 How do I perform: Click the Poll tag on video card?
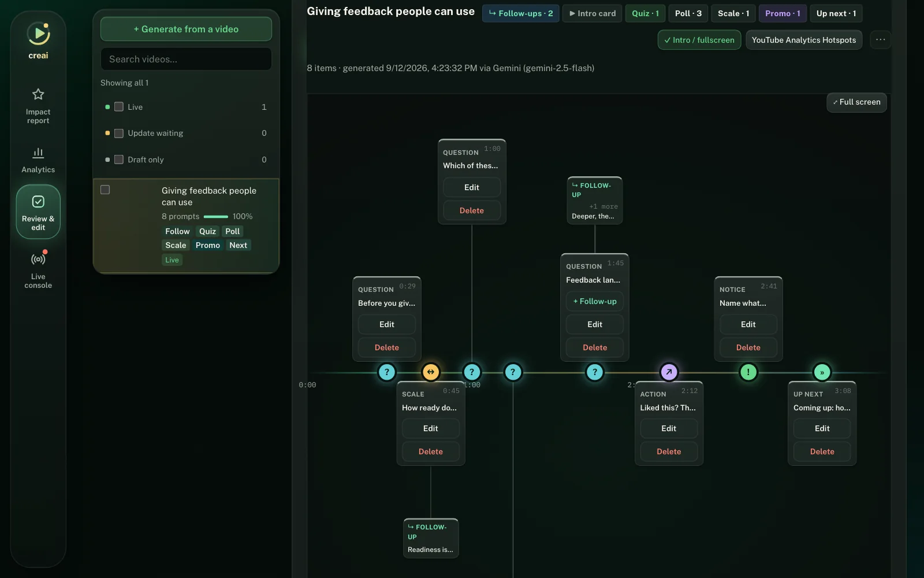(233, 231)
